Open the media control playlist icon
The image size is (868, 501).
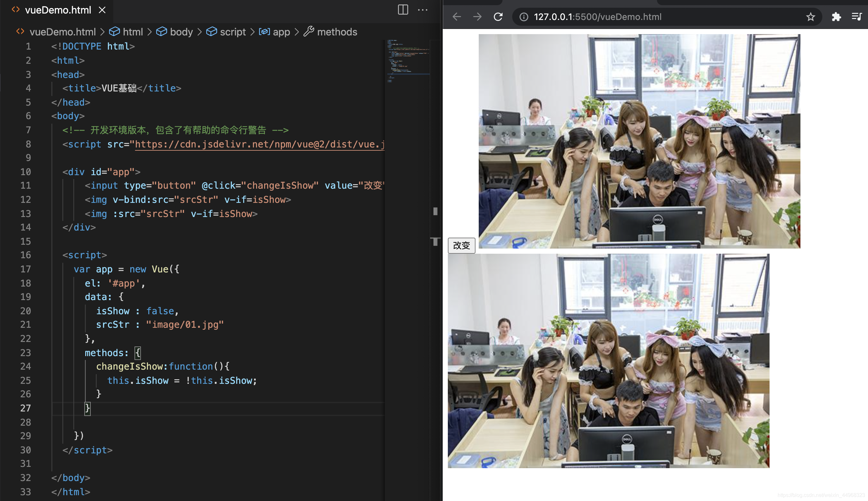(856, 17)
